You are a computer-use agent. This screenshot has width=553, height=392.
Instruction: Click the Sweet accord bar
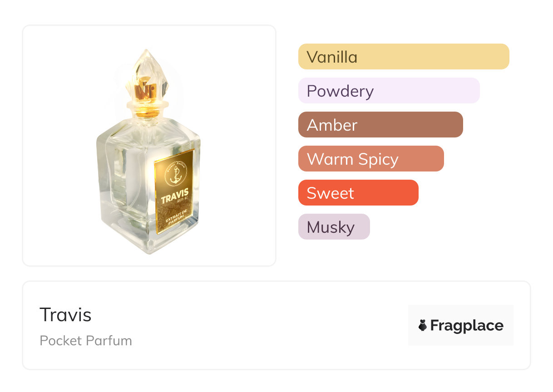click(x=358, y=193)
